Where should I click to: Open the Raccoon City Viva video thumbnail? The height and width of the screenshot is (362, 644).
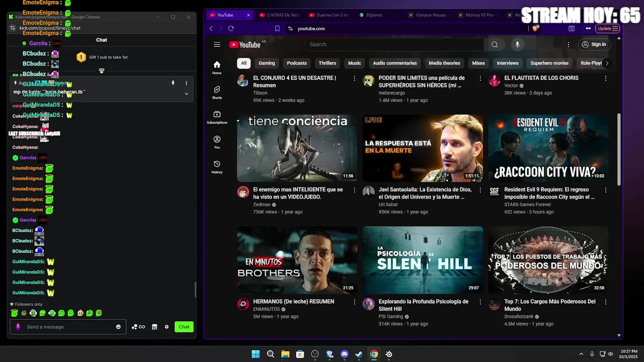548,148
